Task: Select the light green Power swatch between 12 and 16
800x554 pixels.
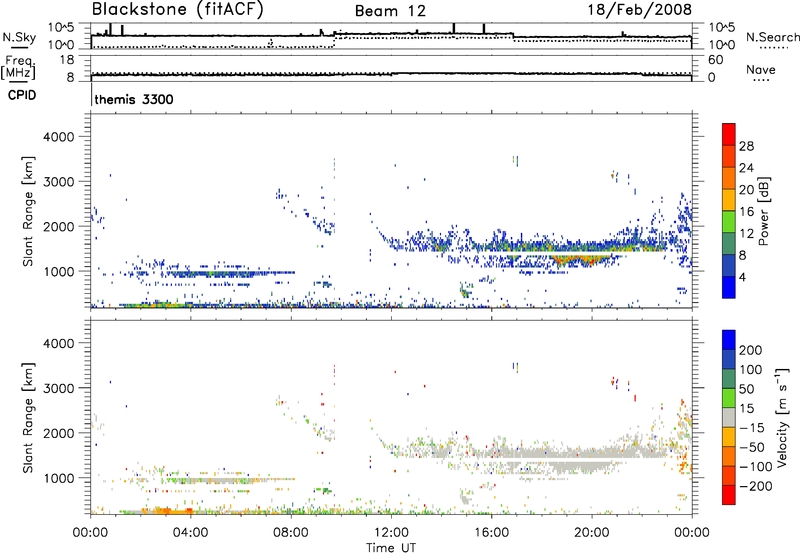Action: click(x=729, y=221)
